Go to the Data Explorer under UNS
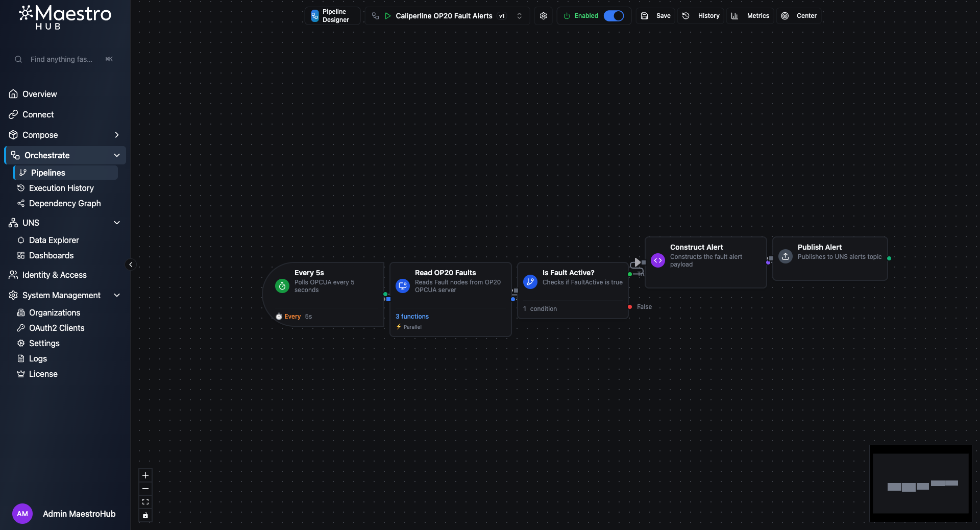 click(53, 240)
